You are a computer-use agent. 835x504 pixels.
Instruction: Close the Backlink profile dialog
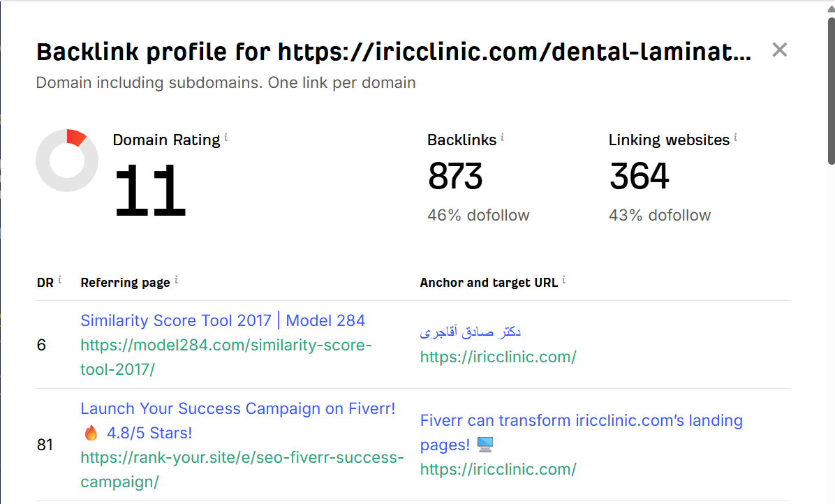coord(779,50)
